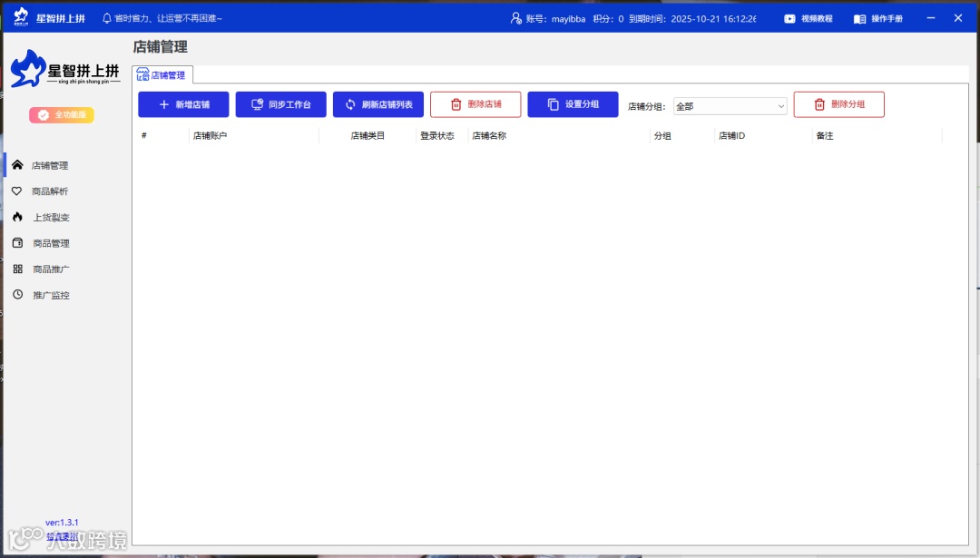The width and height of the screenshot is (980, 558).
Task: Close the application window
Action: point(958,18)
